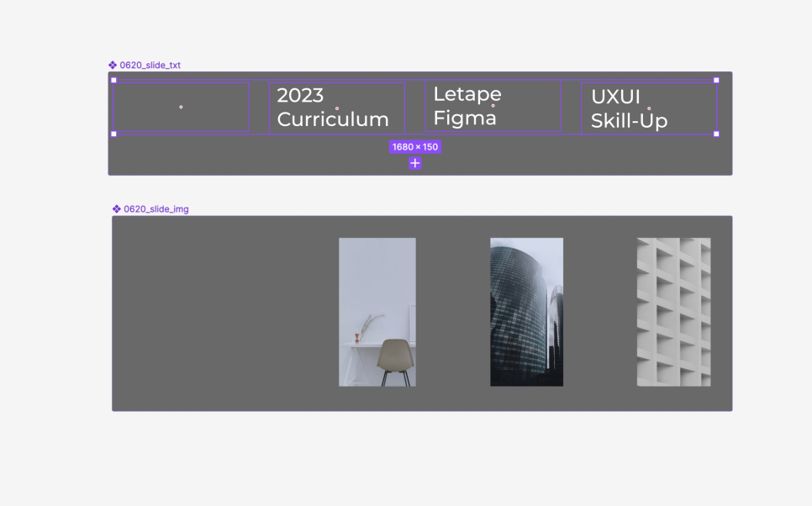Select the '2023 Curriculum' text block
Viewport: 812px width, 506px height.
(337, 108)
